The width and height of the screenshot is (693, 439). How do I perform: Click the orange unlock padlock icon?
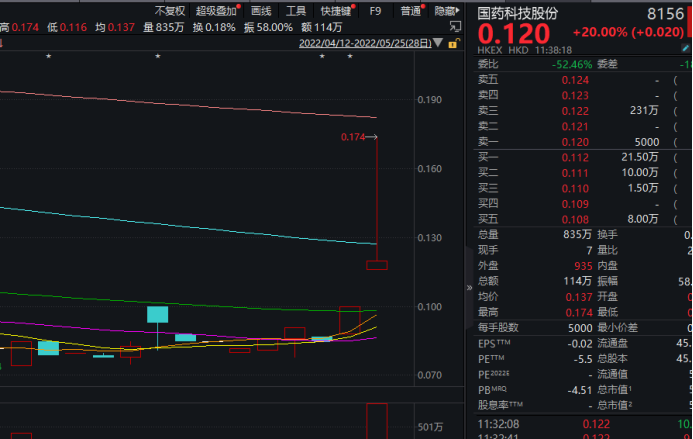pos(453,43)
